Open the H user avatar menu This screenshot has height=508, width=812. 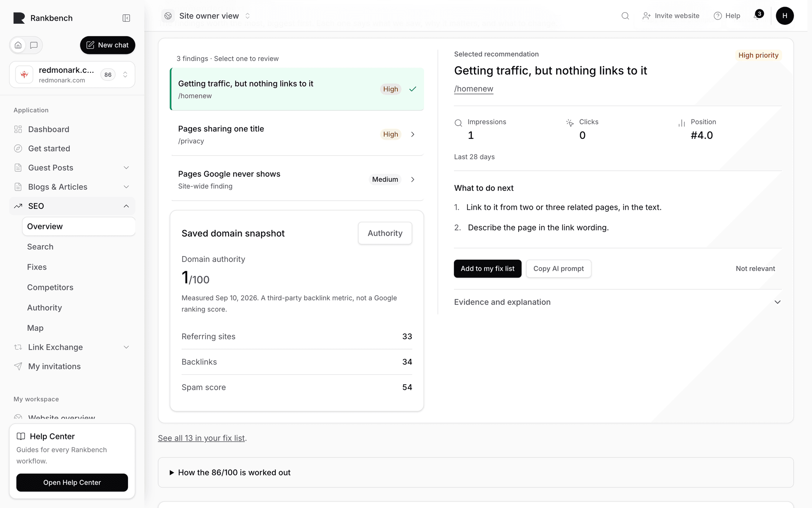(x=785, y=16)
